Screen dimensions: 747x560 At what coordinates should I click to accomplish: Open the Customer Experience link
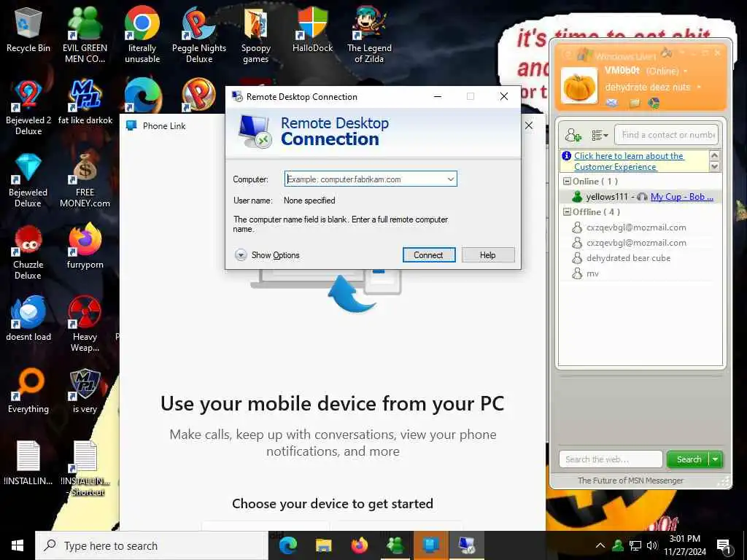(628, 161)
